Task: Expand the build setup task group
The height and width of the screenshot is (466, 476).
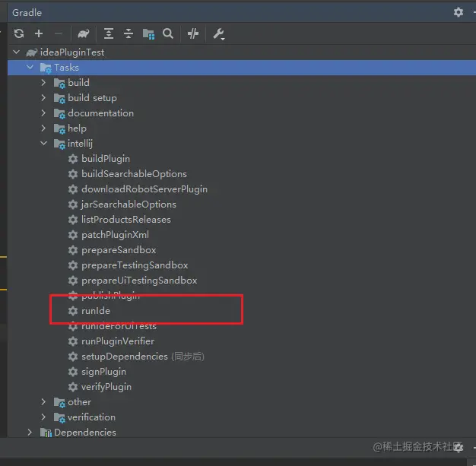Action: 43,98
